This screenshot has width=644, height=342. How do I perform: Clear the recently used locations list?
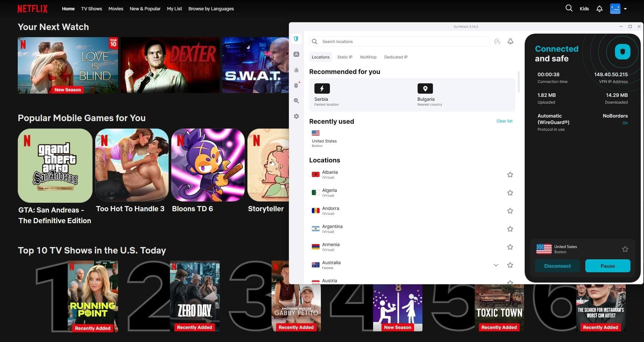[x=504, y=121]
